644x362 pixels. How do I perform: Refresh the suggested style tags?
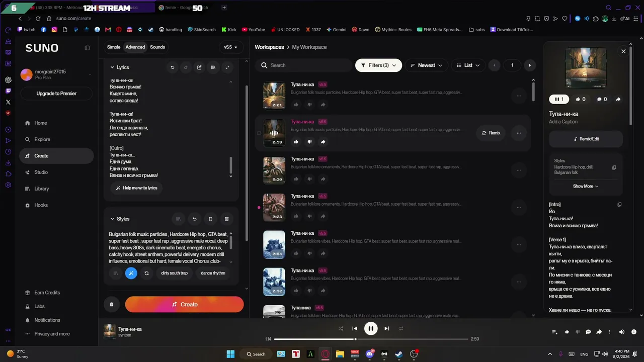(146, 273)
